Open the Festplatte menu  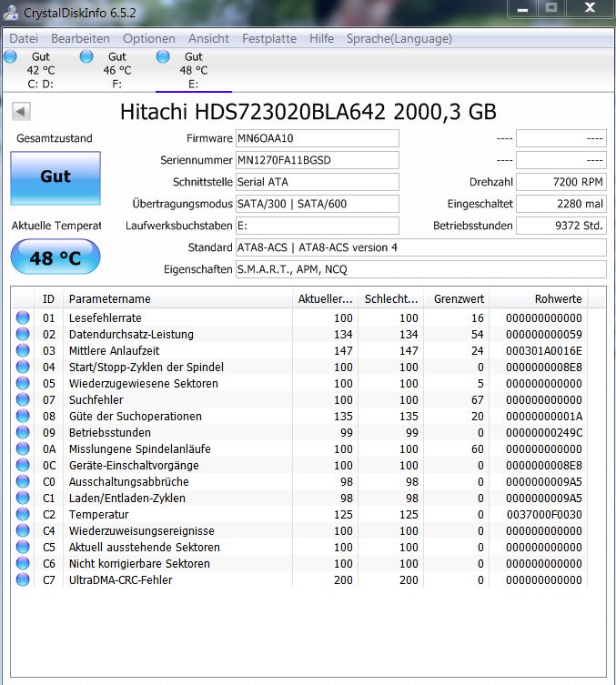pos(269,38)
